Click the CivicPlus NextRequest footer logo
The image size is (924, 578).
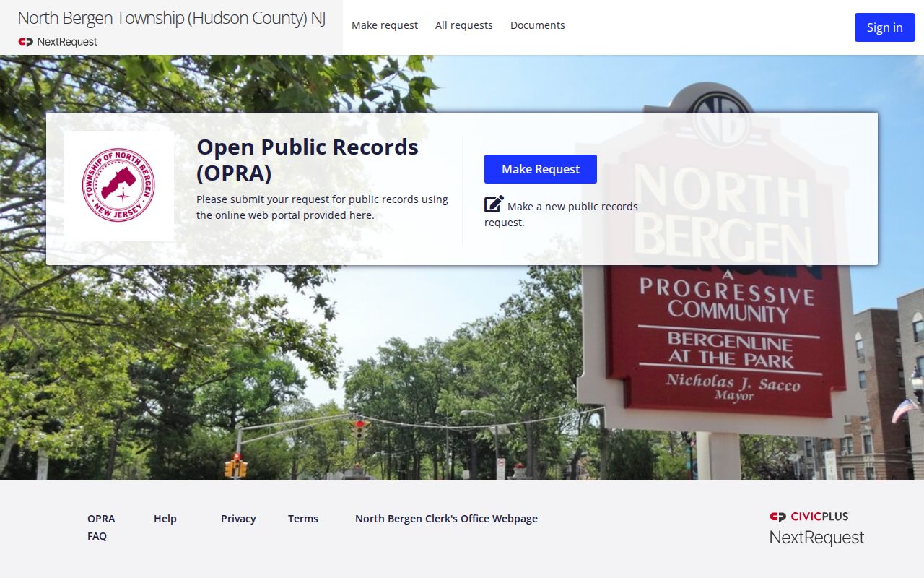pos(816,528)
